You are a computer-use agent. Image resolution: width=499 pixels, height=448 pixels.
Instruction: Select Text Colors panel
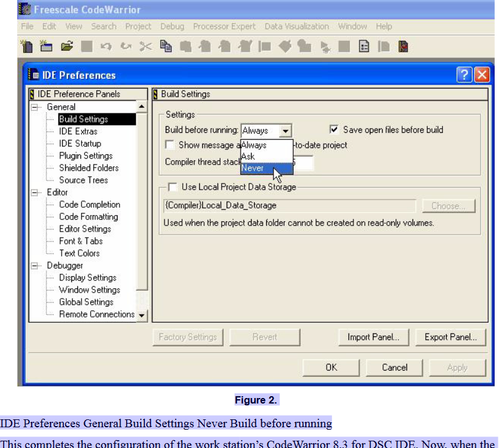pos(79,254)
